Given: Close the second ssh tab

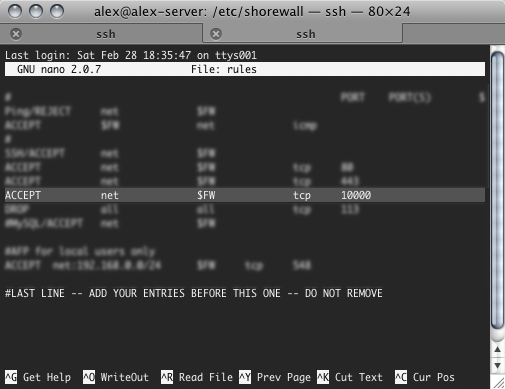Looking at the screenshot, I should point(216,34).
